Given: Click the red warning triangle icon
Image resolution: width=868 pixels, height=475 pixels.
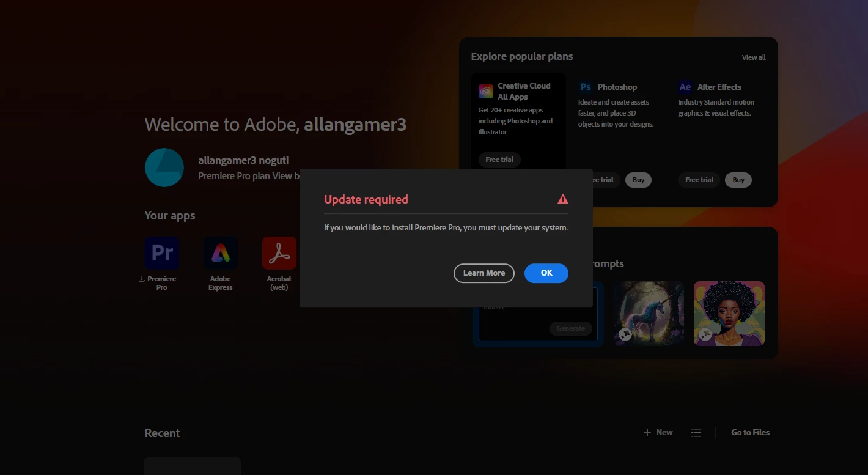Looking at the screenshot, I should (563, 199).
